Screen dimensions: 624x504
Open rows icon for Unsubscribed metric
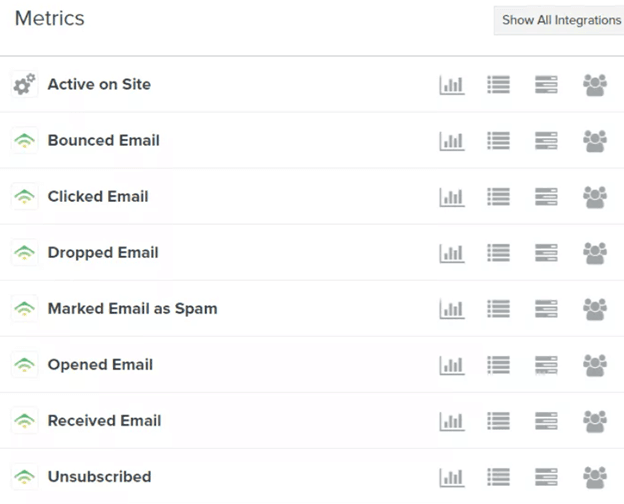coord(546,477)
